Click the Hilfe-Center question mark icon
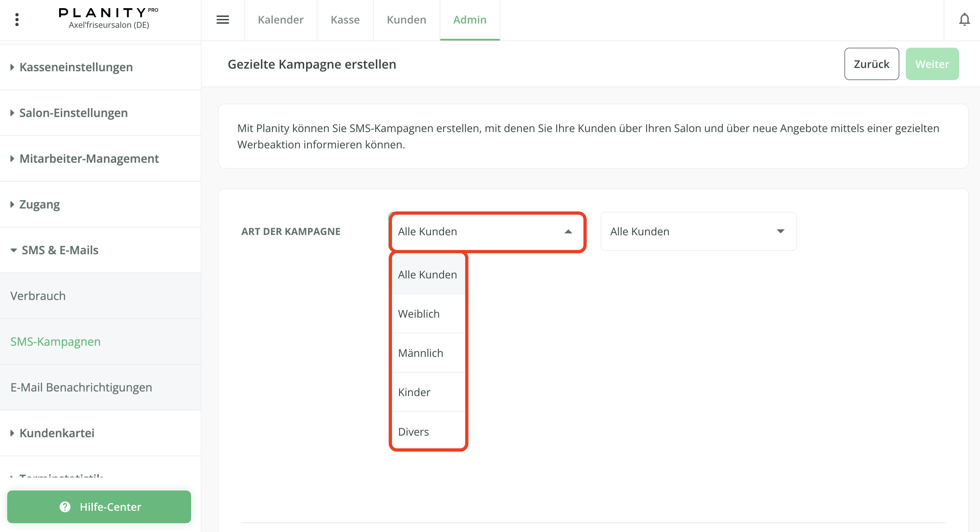The height and width of the screenshot is (532, 980). pos(65,507)
